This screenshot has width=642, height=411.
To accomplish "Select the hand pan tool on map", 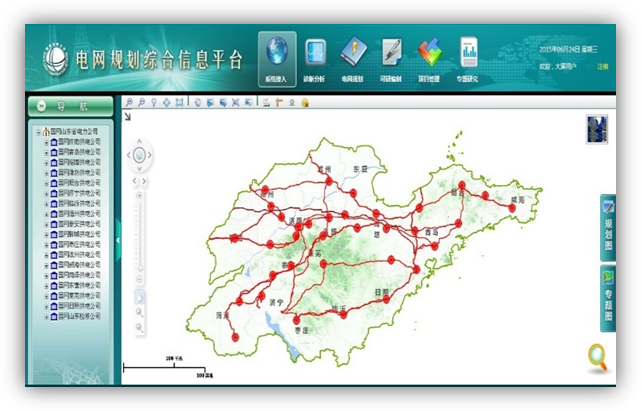I will (x=139, y=297).
